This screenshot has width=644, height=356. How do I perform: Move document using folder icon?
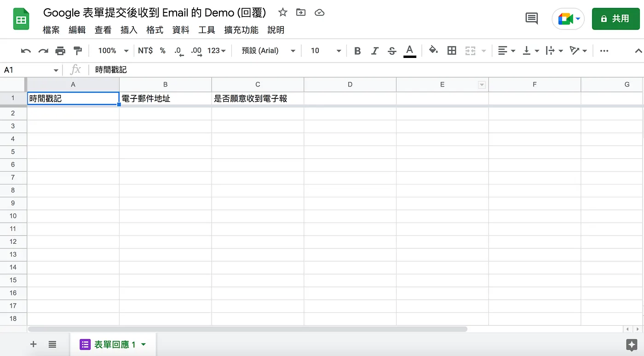[x=301, y=12]
